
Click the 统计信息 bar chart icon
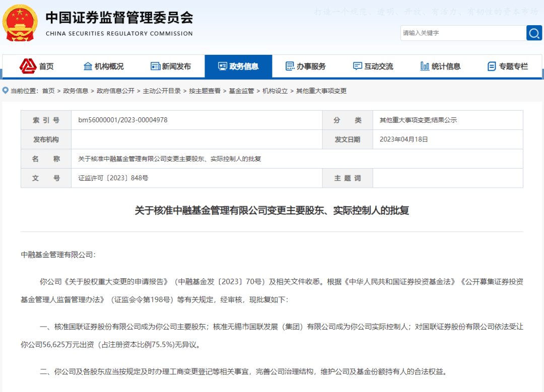(425, 66)
